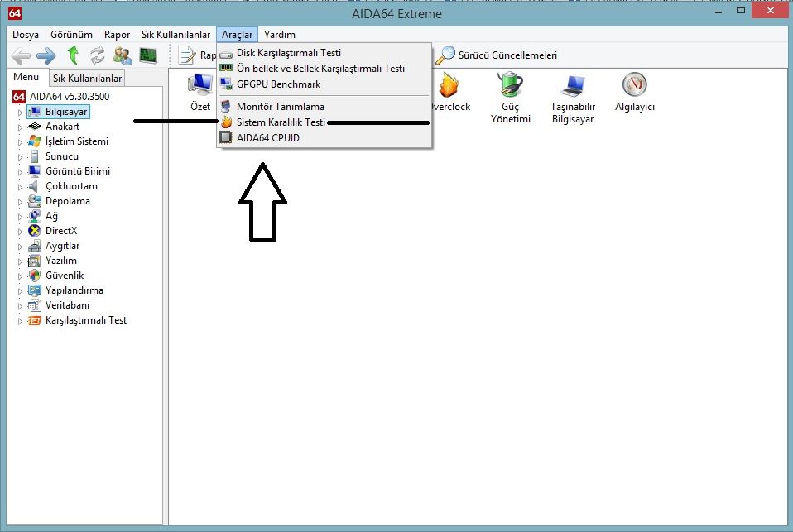Switch to the Menü panel tab
This screenshot has width=793, height=532.
tap(26, 77)
